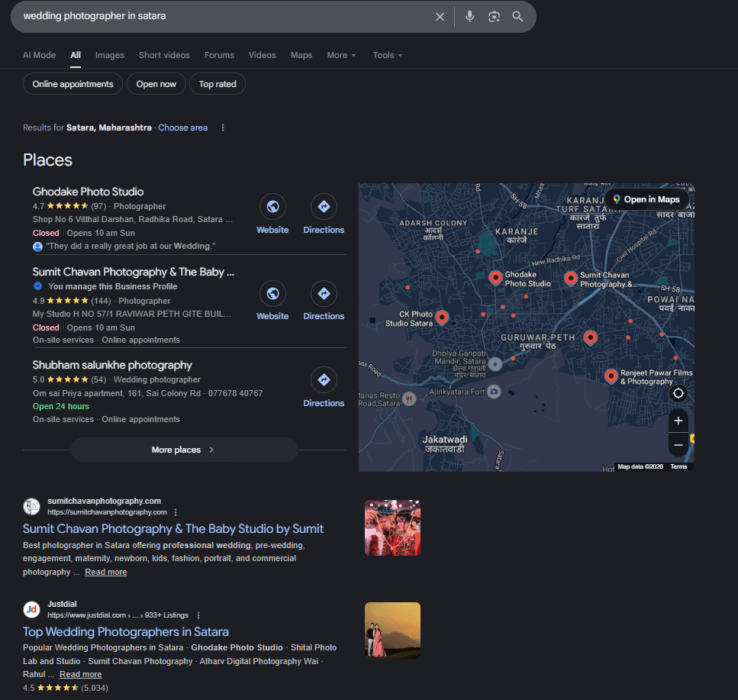Switch to AI Mode tab

[x=39, y=55]
